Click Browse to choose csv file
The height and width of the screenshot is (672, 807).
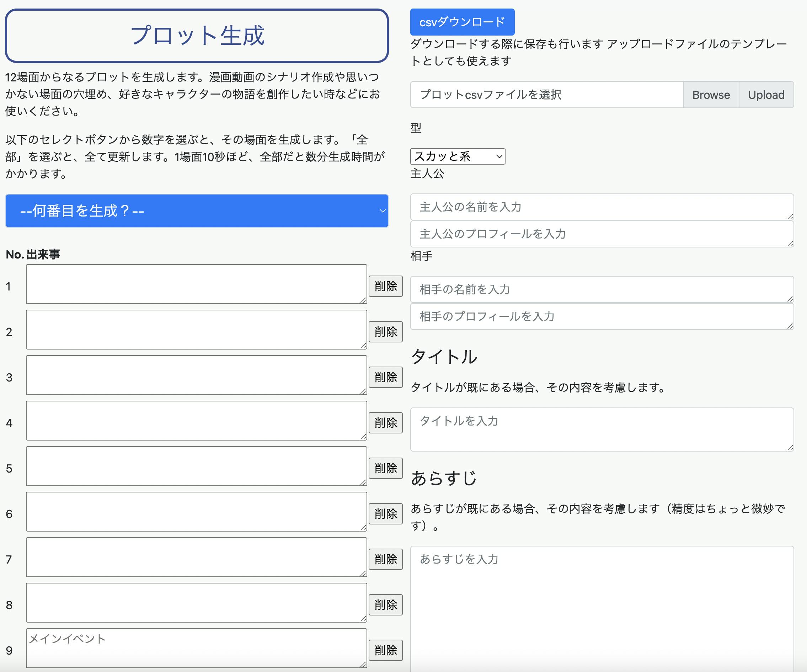[x=711, y=95]
